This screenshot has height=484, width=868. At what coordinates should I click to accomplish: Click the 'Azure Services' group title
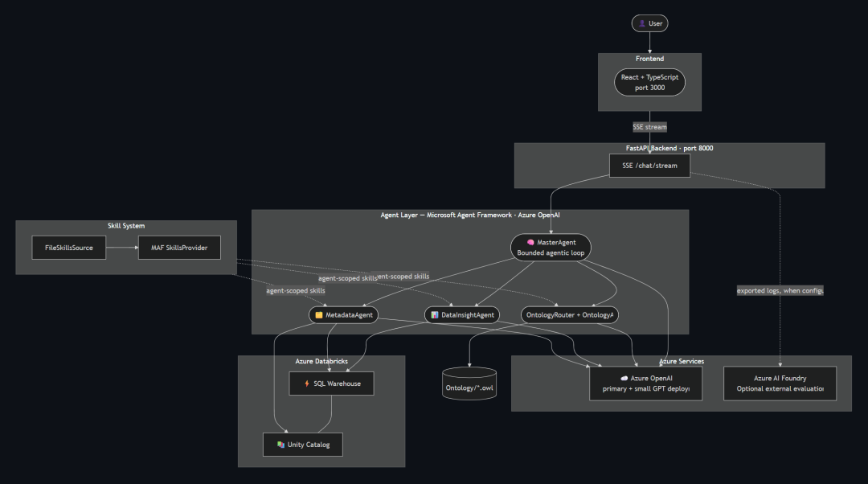682,361
